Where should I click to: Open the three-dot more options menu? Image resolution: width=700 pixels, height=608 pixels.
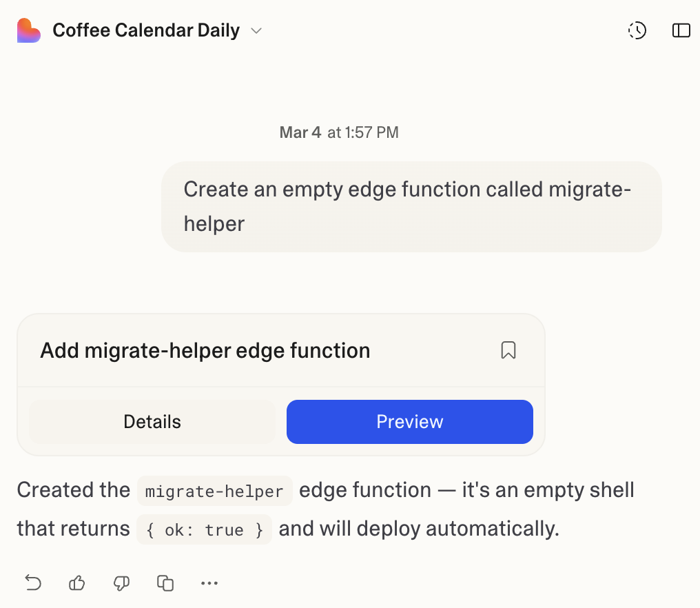tap(209, 583)
